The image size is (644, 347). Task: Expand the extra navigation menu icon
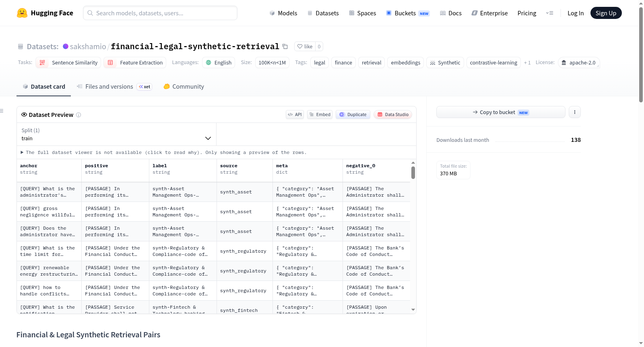(549, 13)
